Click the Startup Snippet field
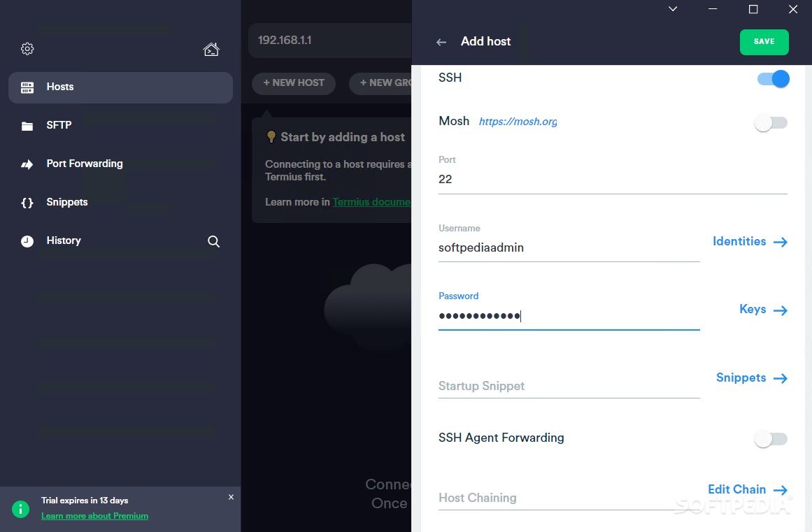The image size is (812, 532). click(569, 386)
